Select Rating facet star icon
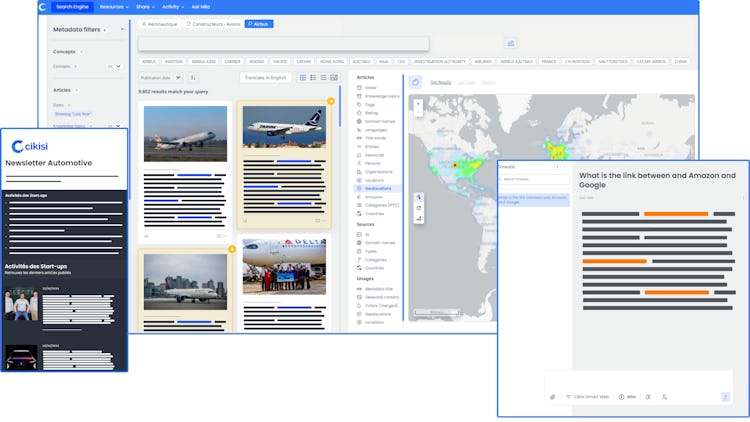The height and width of the screenshot is (422, 750). (x=359, y=113)
